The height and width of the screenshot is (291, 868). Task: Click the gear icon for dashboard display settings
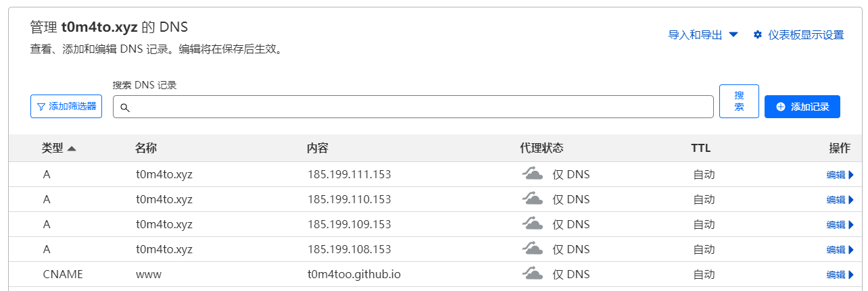coord(757,35)
